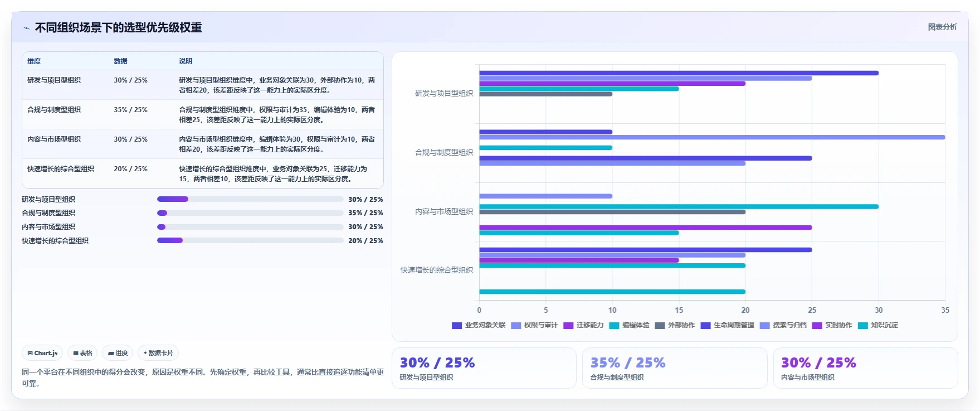Click the 快速增长的综合型组织 chart axis label
The height and width of the screenshot is (411, 980).
[x=437, y=270]
